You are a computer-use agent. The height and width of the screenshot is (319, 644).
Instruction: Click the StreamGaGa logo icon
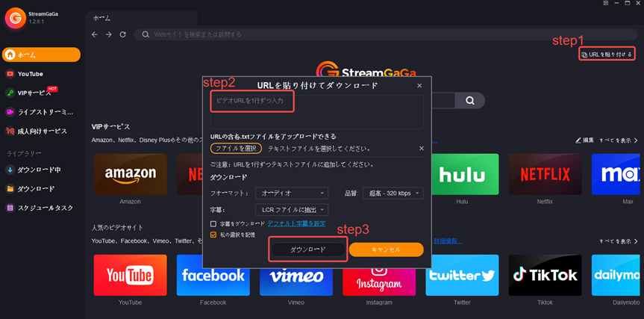[16, 18]
